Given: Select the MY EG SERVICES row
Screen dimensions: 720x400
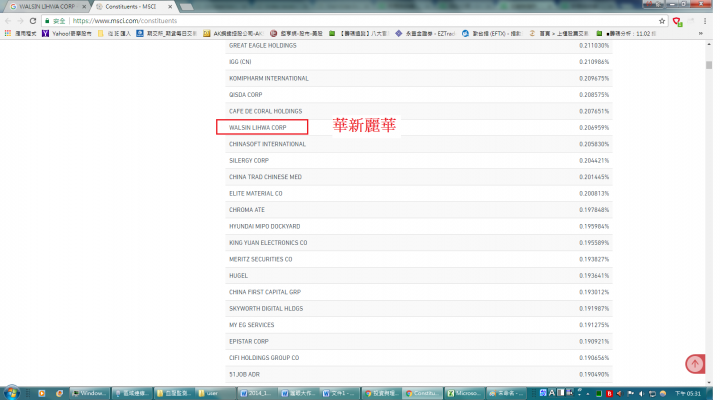Looking at the screenshot, I should [419, 325].
